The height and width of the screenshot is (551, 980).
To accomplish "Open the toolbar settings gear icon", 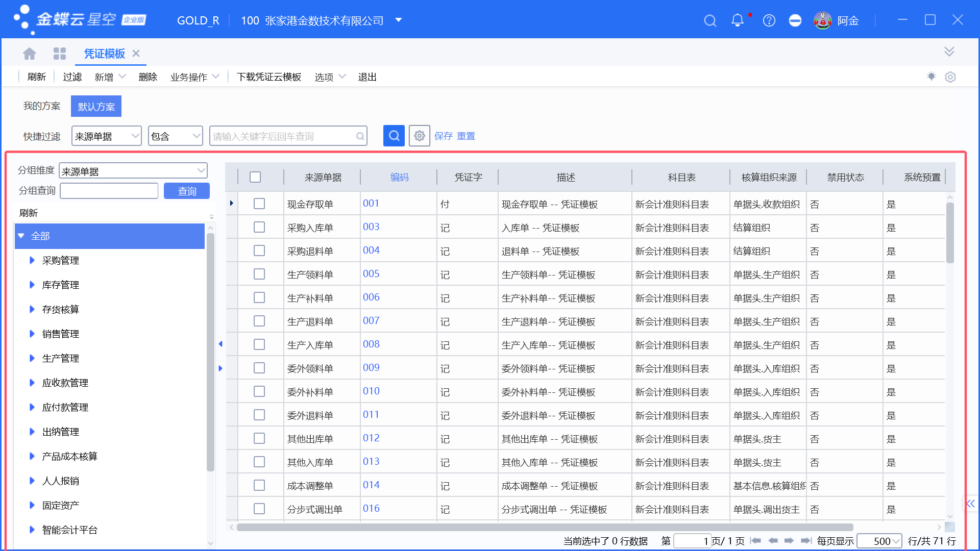I will tap(950, 77).
